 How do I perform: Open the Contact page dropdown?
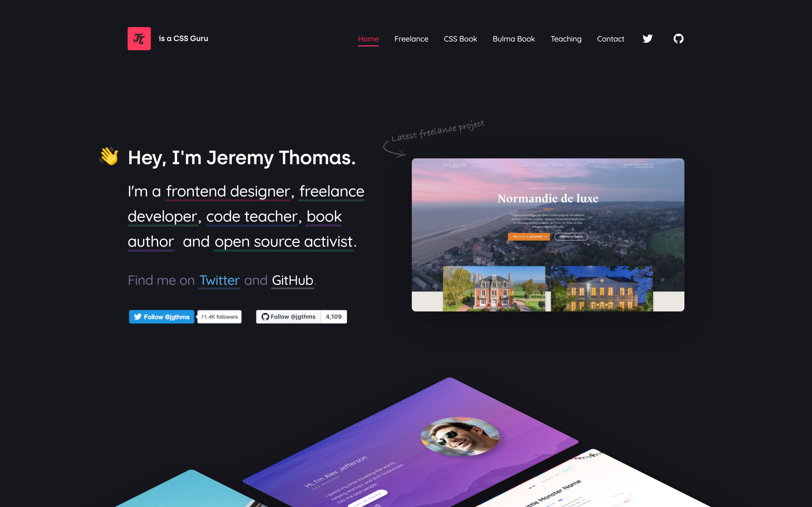pyautogui.click(x=610, y=38)
